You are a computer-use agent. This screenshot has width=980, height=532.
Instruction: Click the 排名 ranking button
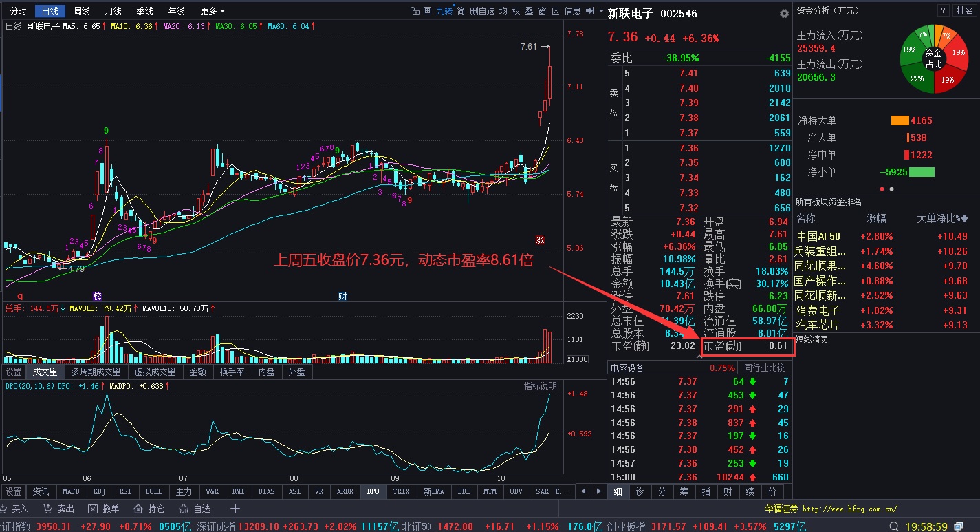pos(965,10)
